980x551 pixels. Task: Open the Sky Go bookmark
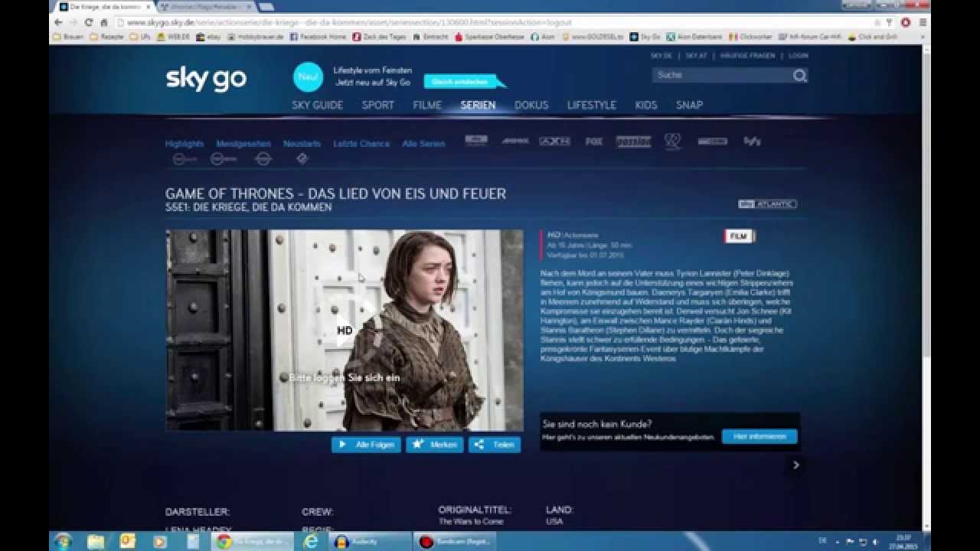tap(645, 36)
